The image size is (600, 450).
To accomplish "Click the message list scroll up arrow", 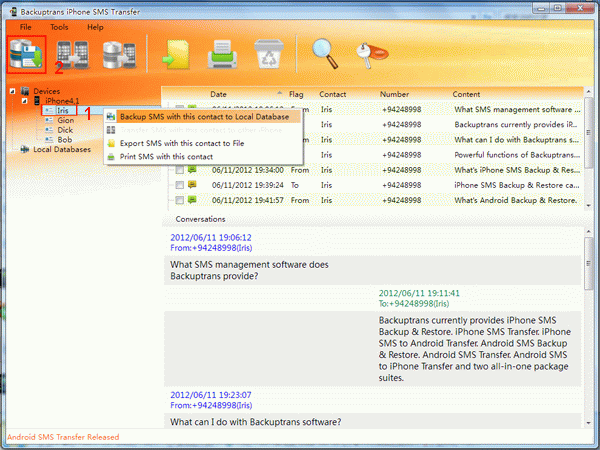I will click(x=589, y=91).
